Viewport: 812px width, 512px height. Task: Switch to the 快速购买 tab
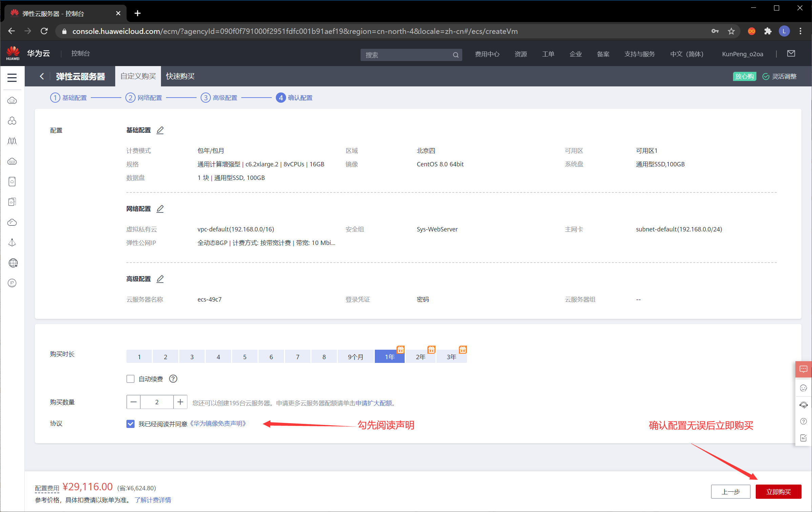coord(180,76)
